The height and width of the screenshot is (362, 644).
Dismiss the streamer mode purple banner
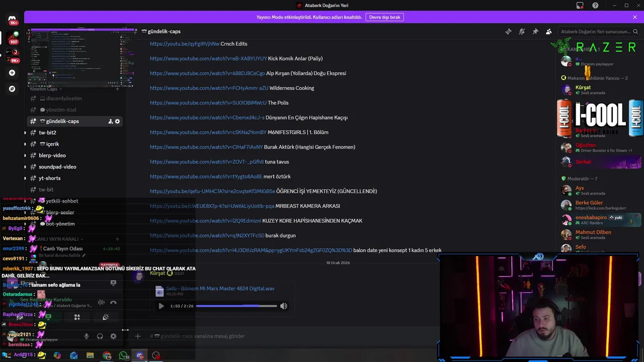click(635, 17)
